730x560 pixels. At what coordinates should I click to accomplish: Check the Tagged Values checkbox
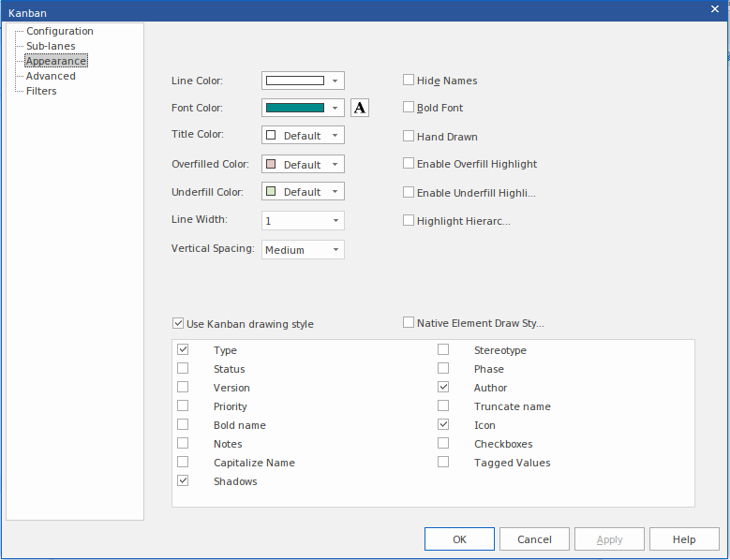(x=443, y=462)
